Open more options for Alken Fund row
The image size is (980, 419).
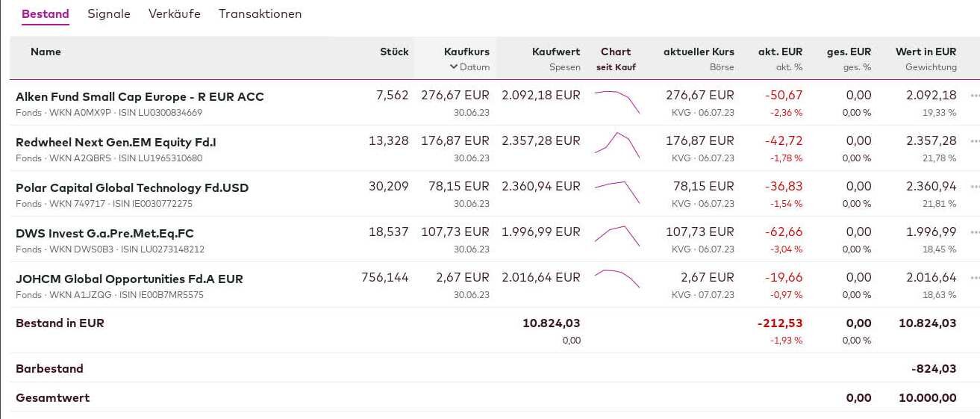[975, 96]
